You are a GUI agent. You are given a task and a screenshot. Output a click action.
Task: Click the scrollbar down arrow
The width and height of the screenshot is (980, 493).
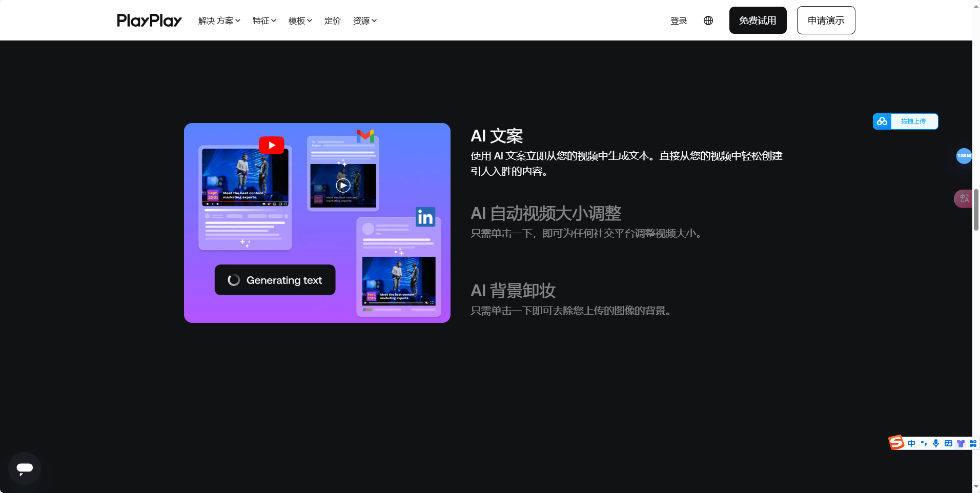click(976, 487)
